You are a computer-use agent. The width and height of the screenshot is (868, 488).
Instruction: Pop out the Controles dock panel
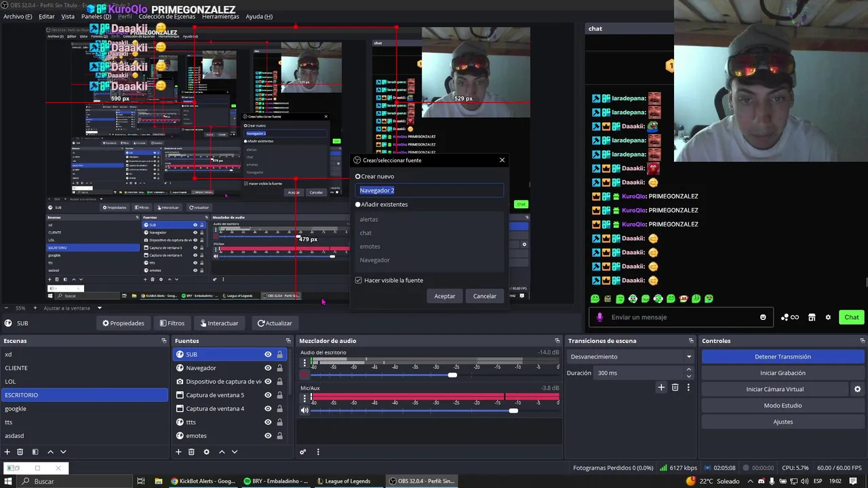pos(862,341)
